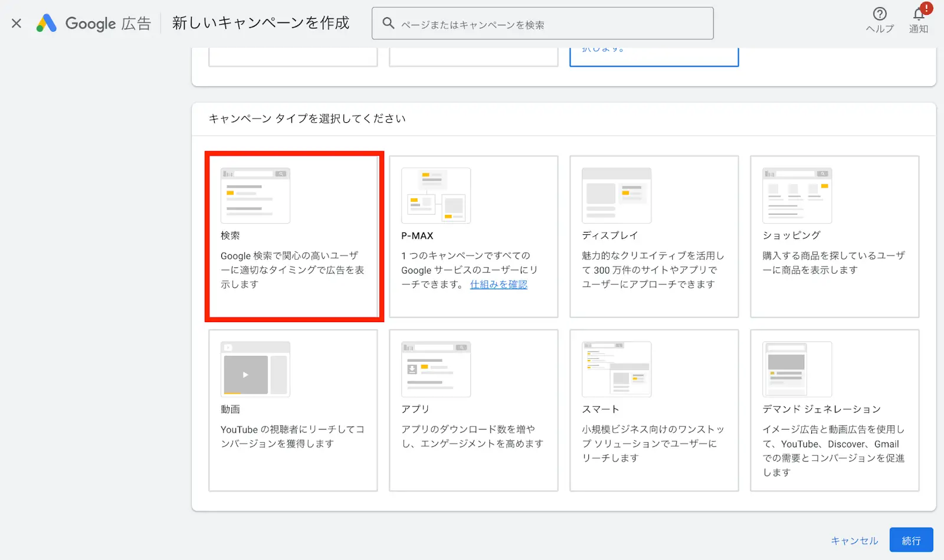Click the thumbnail preview inside the アプリ card

(435, 369)
